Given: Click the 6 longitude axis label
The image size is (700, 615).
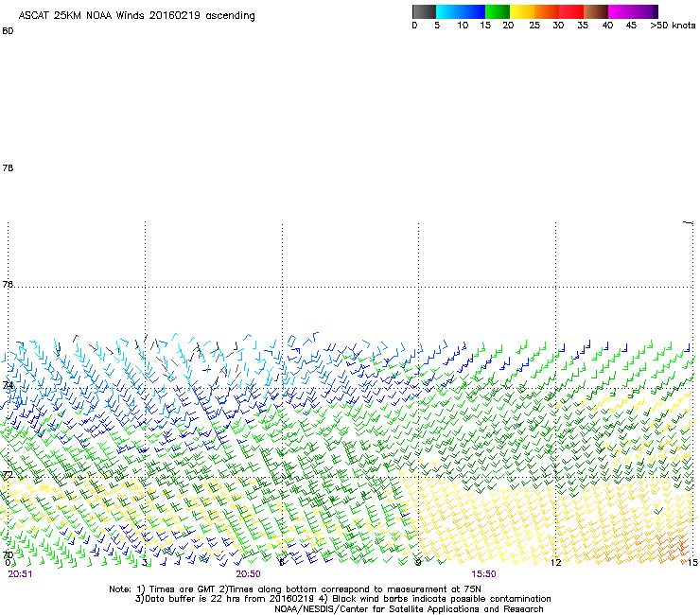Looking at the screenshot, I should click(x=282, y=563).
